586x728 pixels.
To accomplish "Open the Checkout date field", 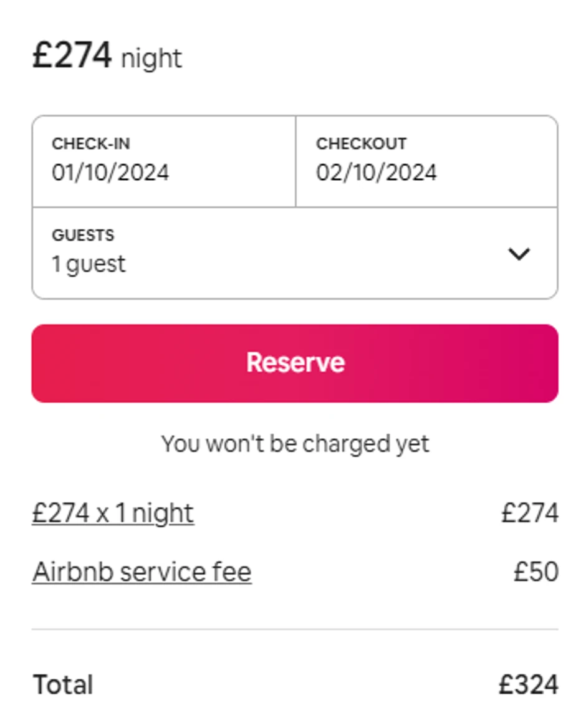I will (426, 161).
